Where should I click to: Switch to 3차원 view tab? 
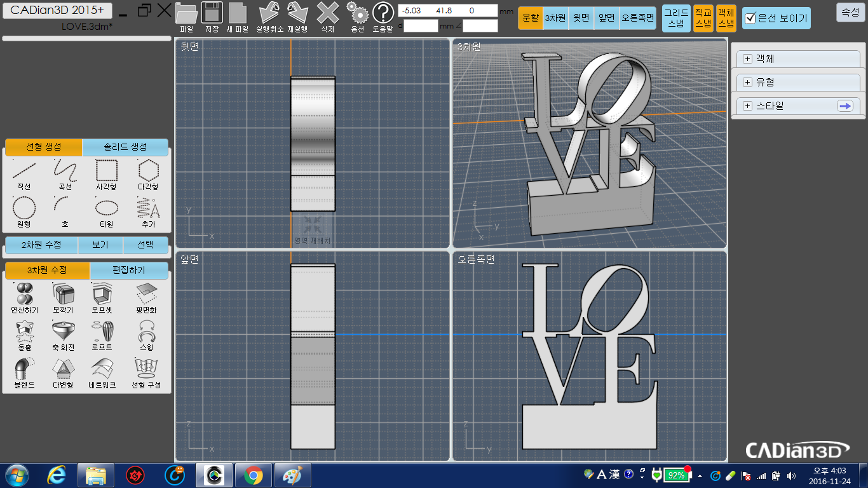click(555, 18)
